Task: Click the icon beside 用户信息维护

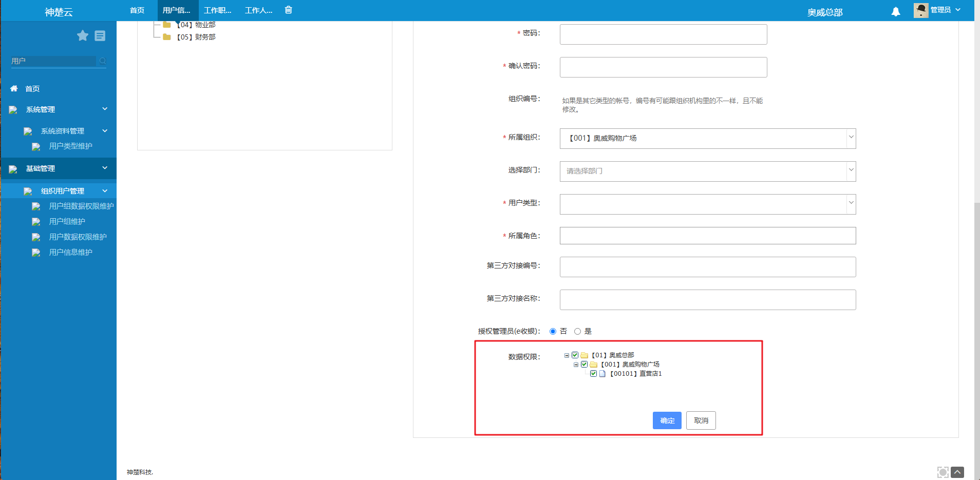Action: tap(36, 253)
